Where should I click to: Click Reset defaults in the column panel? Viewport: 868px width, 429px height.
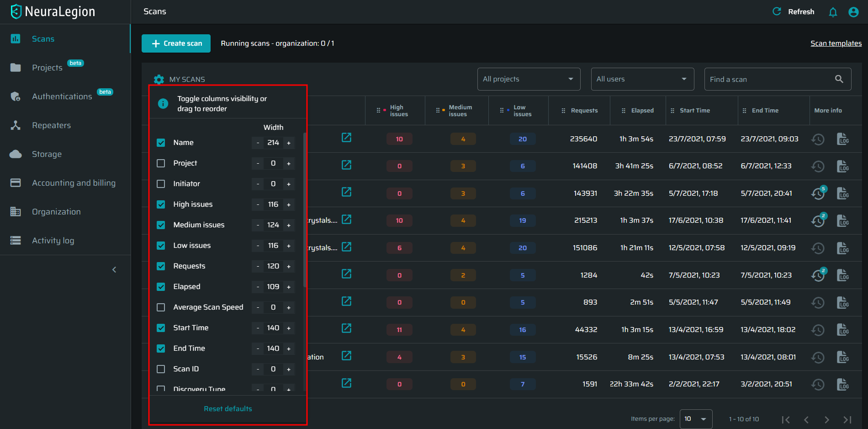228,409
